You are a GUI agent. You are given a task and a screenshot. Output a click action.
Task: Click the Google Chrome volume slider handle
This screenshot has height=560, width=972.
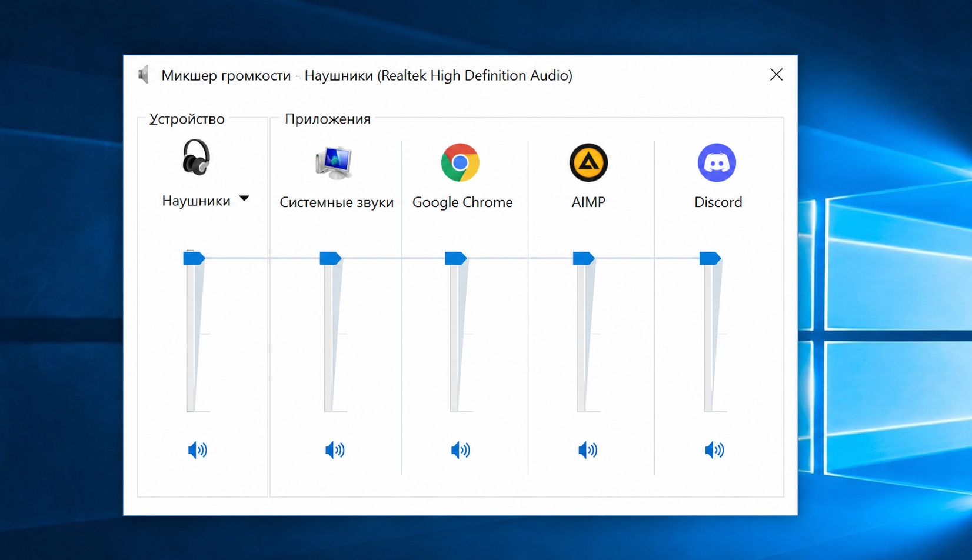point(456,258)
